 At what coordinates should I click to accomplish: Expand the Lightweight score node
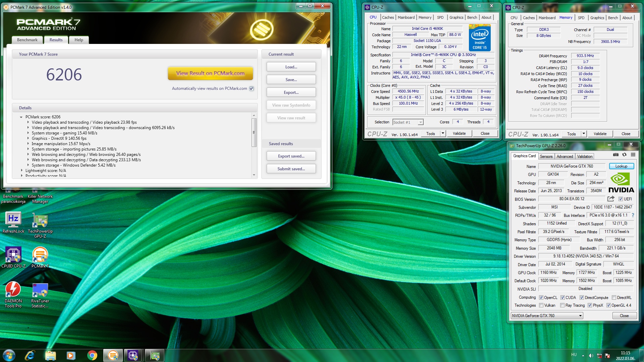[22, 171]
